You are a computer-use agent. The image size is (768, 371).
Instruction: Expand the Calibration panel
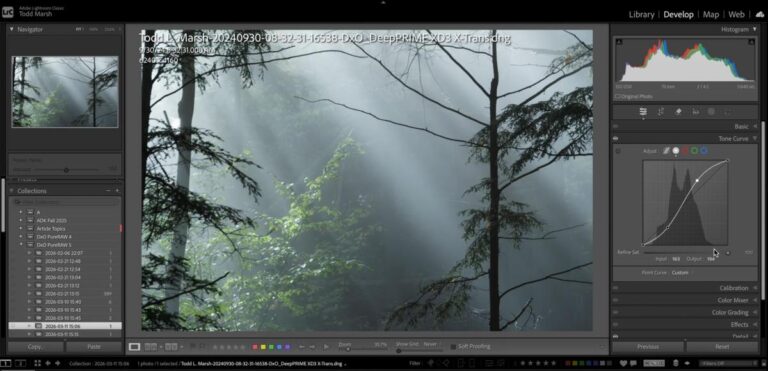click(x=754, y=288)
